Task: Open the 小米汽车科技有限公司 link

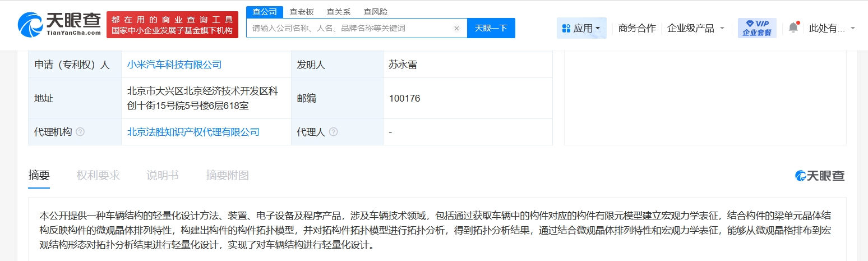Action: [174, 65]
